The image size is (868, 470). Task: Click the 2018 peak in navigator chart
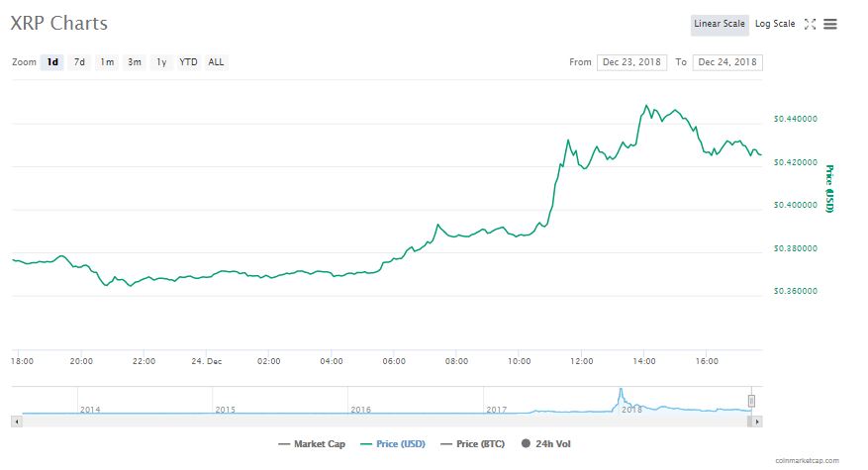(622, 391)
